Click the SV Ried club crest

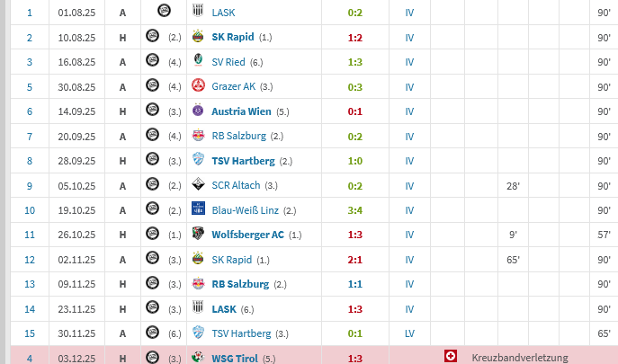198,62
